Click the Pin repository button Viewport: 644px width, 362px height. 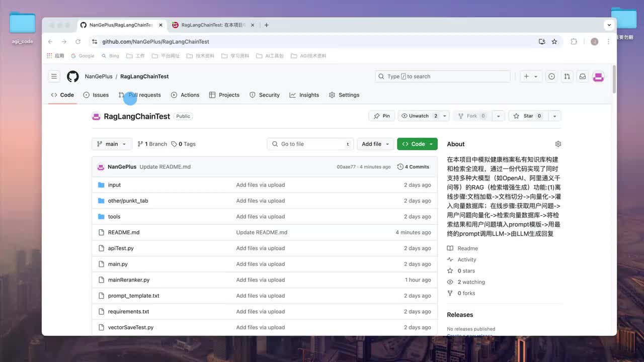[x=382, y=116]
